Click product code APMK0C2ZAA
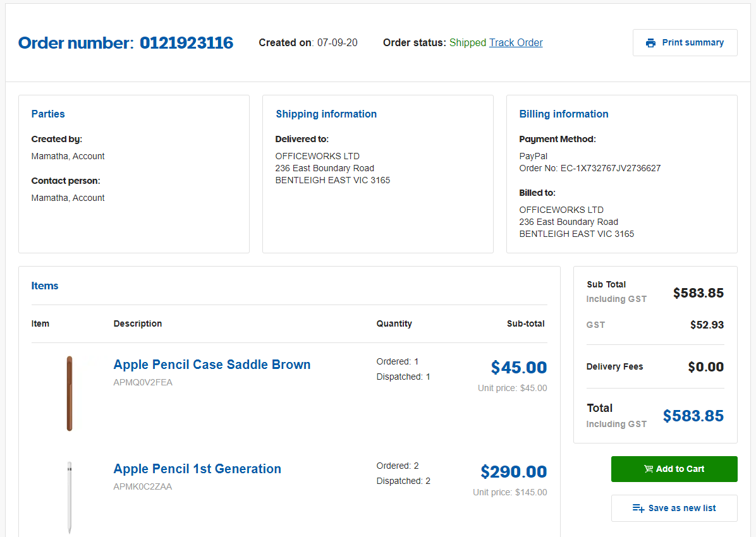Screen dimensions: 756x537 click(x=143, y=486)
